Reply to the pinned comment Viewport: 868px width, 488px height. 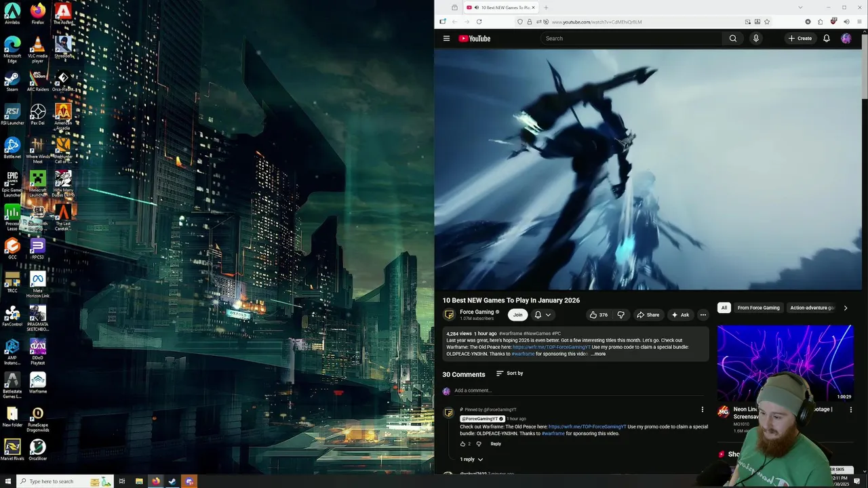496,444
